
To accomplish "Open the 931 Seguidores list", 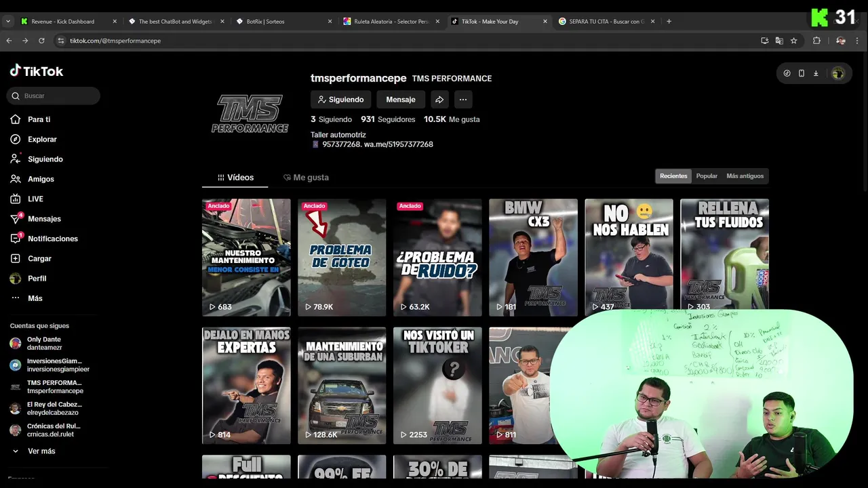I will pyautogui.click(x=388, y=119).
